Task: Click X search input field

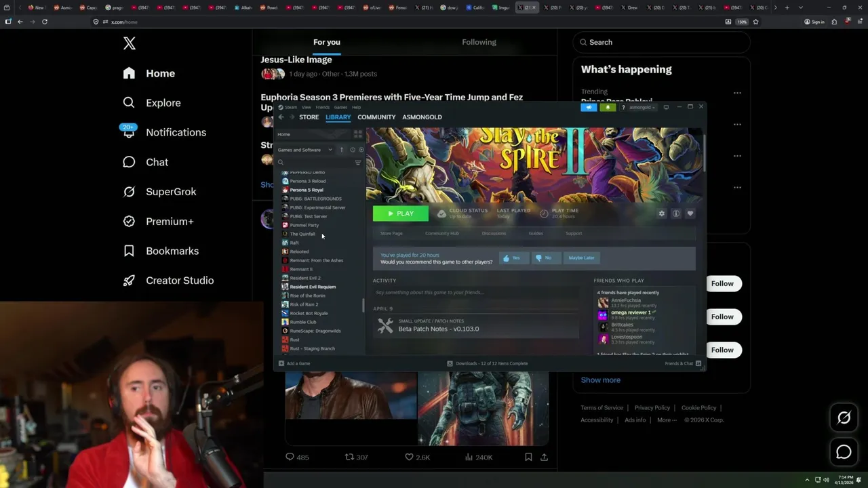Action: (661, 42)
